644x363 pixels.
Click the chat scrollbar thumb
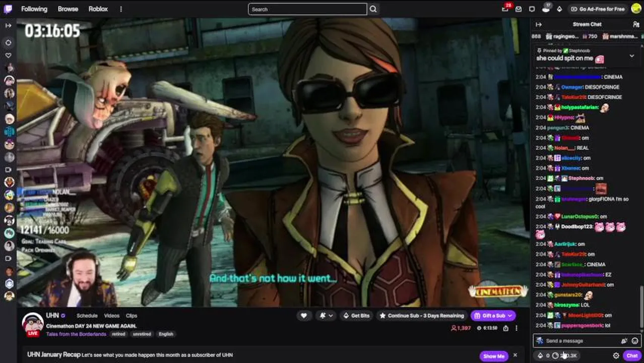(x=641, y=307)
